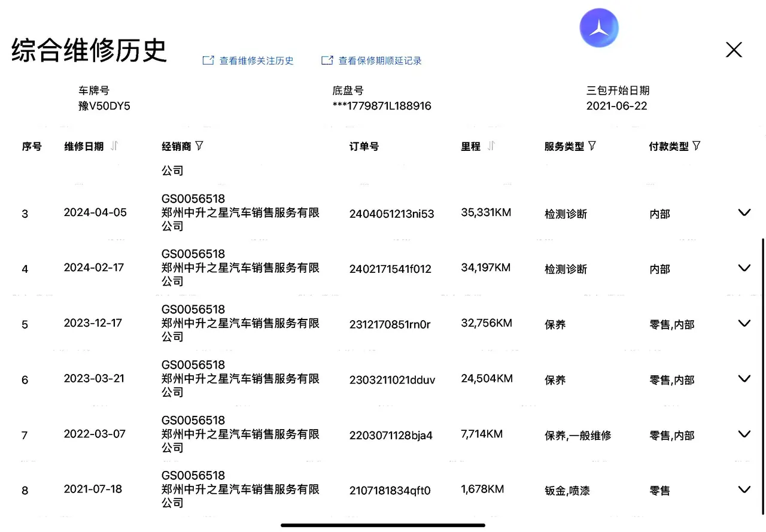Expand row 8 钣金,喷漆 details
This screenshot has height=532, width=766.
pos(744,490)
